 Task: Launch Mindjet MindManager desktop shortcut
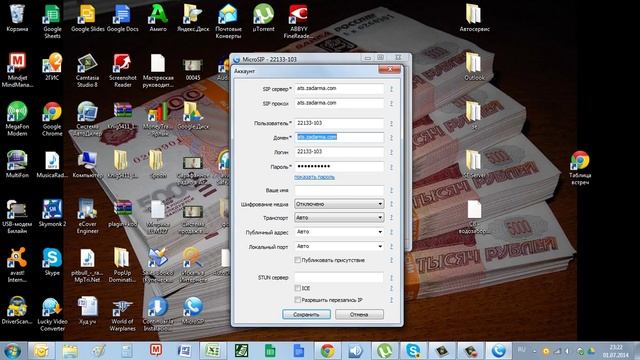click(17, 70)
